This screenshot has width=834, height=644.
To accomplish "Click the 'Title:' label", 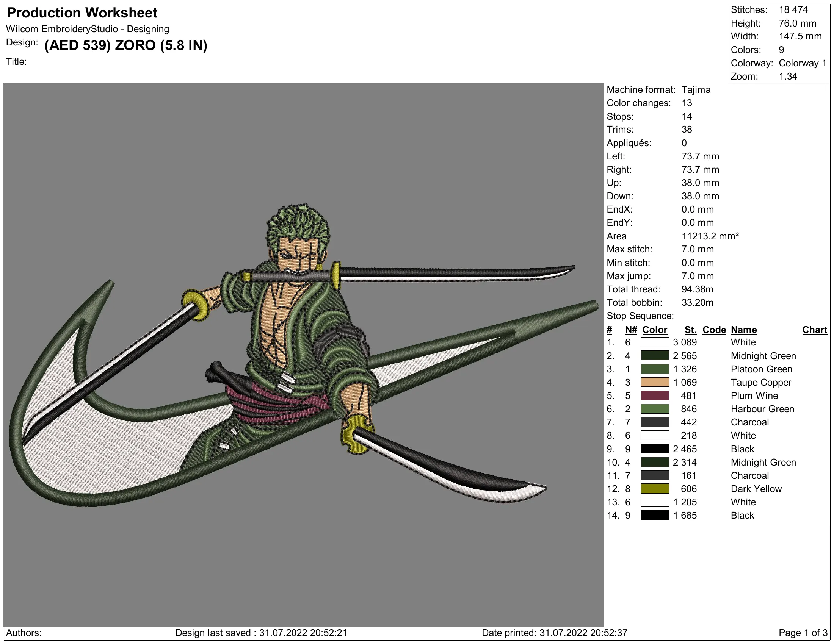I will click(16, 62).
